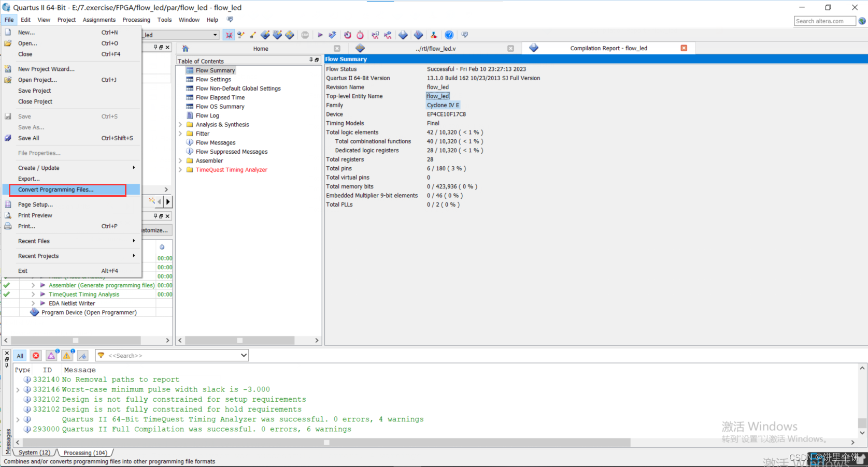868x467 pixels.
Task: Expand Assembler task in Tasks pane
Action: tap(33, 285)
